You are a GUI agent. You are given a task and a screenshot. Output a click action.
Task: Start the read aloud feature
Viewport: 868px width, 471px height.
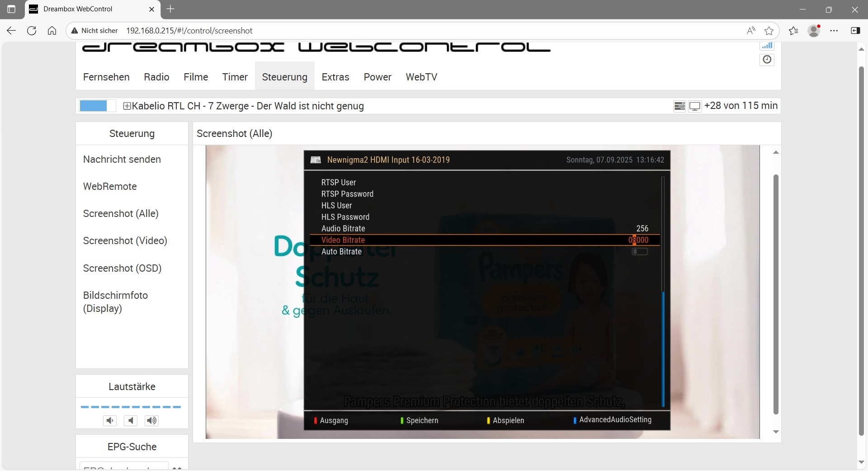pyautogui.click(x=751, y=31)
